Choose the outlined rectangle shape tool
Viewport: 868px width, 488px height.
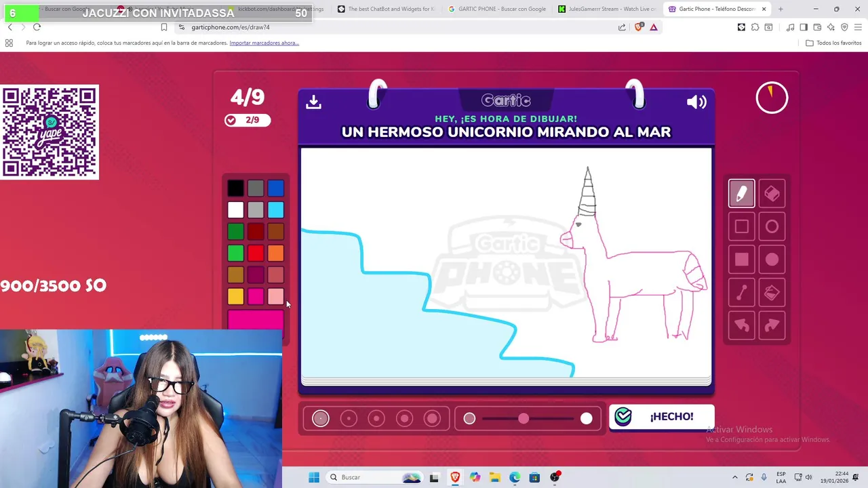click(x=741, y=226)
